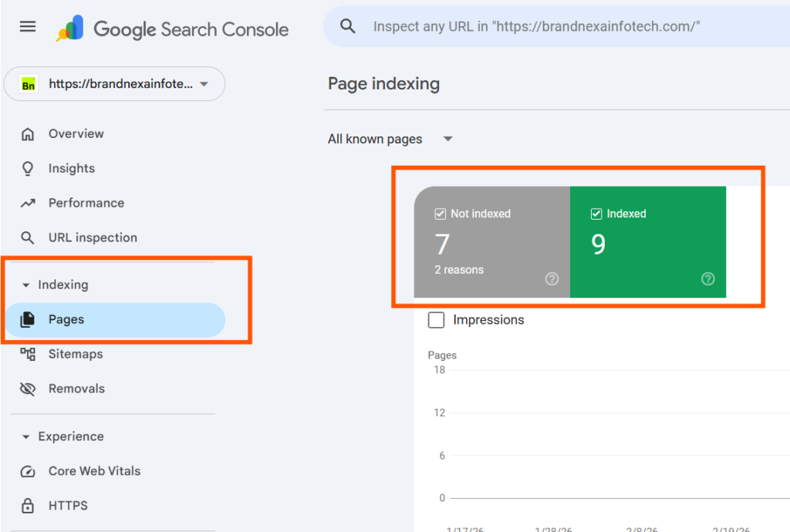The height and width of the screenshot is (532, 790).
Task: Click the Not indexed help question mark
Action: tap(552, 279)
